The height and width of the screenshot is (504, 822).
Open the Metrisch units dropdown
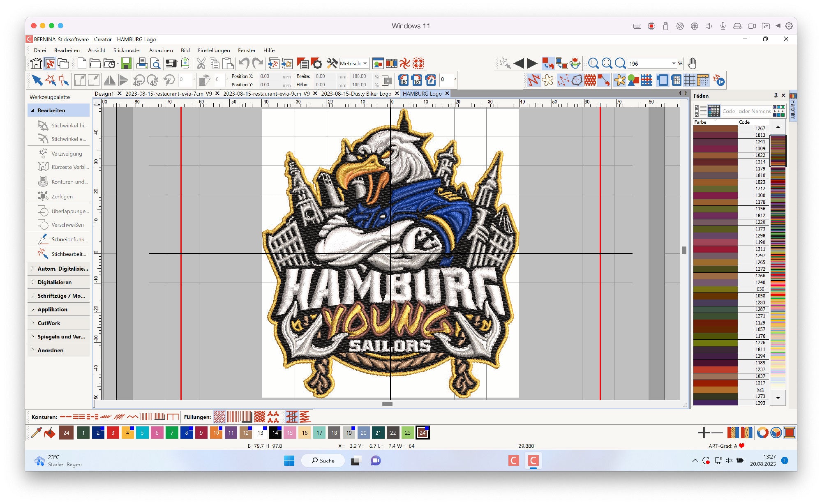(x=365, y=63)
